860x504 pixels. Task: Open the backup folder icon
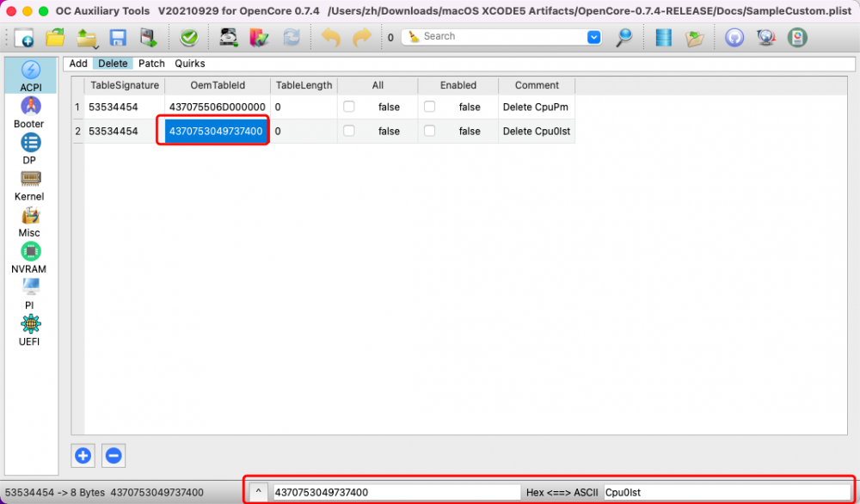[695, 37]
